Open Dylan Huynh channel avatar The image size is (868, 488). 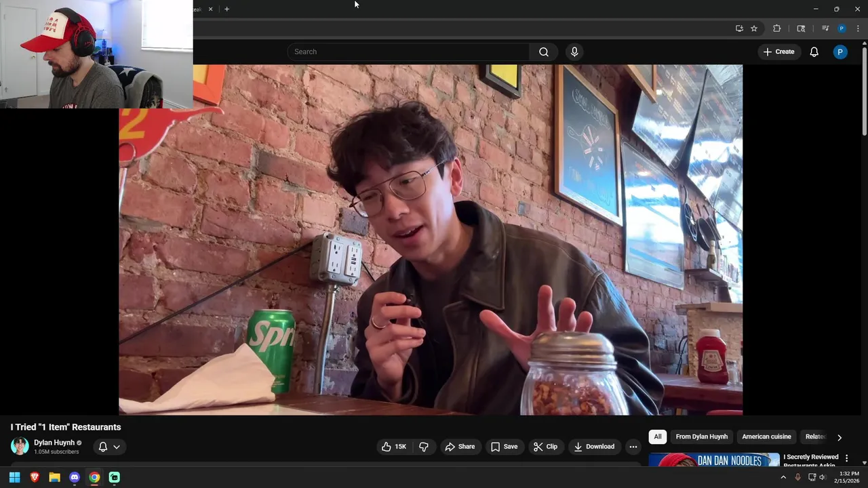pos(20,446)
